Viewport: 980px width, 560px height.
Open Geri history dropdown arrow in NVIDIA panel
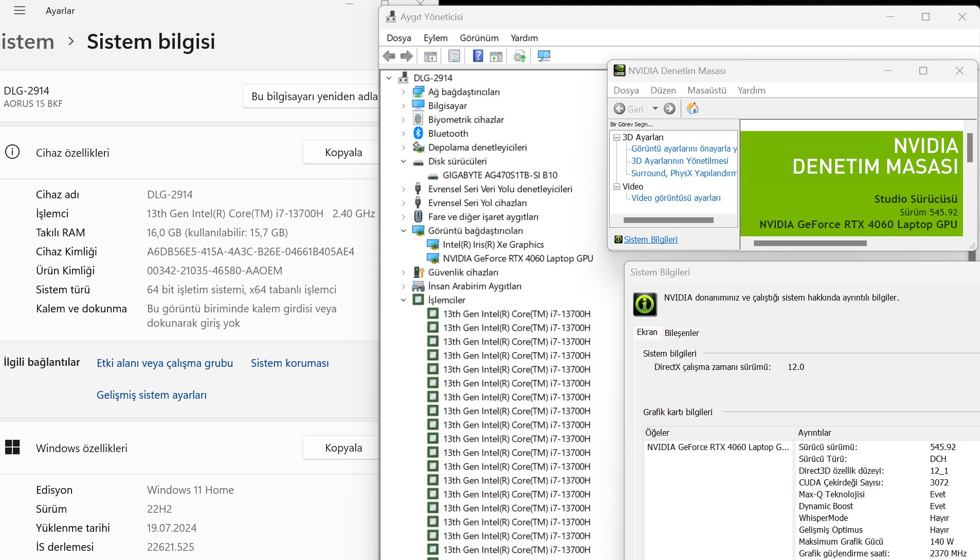[655, 108]
